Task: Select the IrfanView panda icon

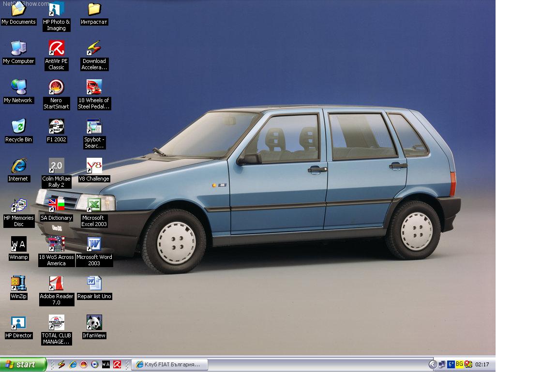Action: (x=94, y=323)
